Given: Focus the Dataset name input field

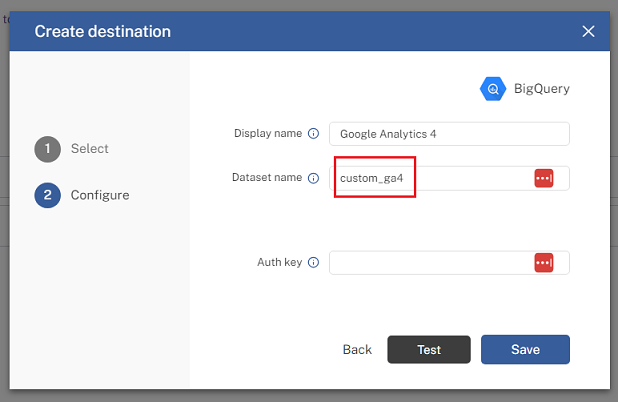Looking at the screenshot, I should coord(449,178).
